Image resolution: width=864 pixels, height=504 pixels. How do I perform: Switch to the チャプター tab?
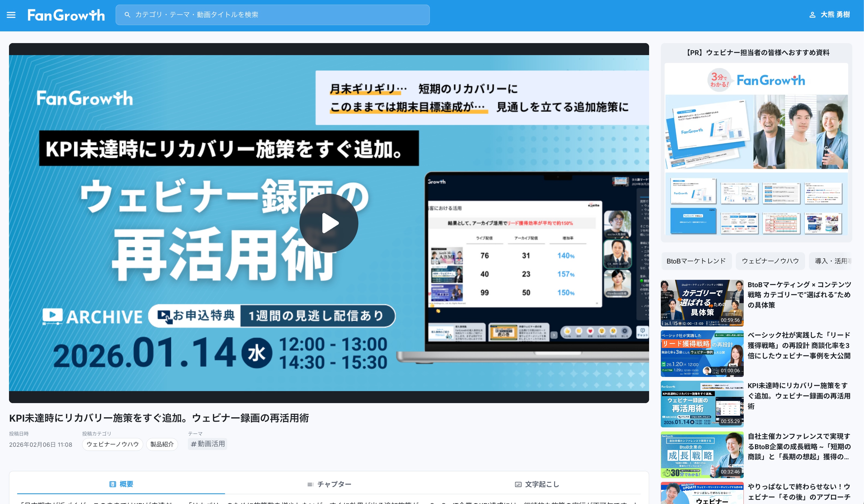(x=334, y=484)
